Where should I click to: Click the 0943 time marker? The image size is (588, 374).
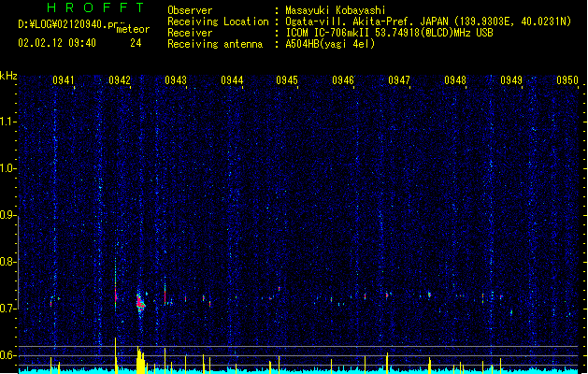(x=176, y=80)
